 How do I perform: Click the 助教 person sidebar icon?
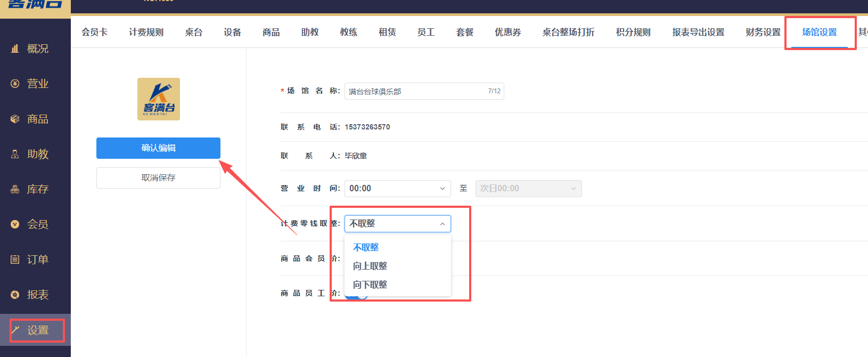click(x=15, y=154)
